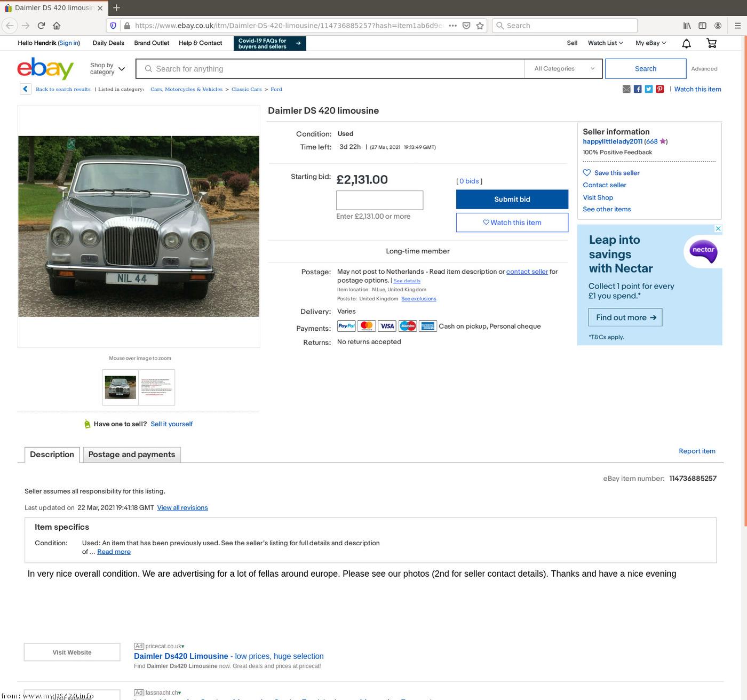Screen dimensions: 747x700
Task: Switch to Postage and payments tab
Action: pyautogui.click(x=132, y=455)
